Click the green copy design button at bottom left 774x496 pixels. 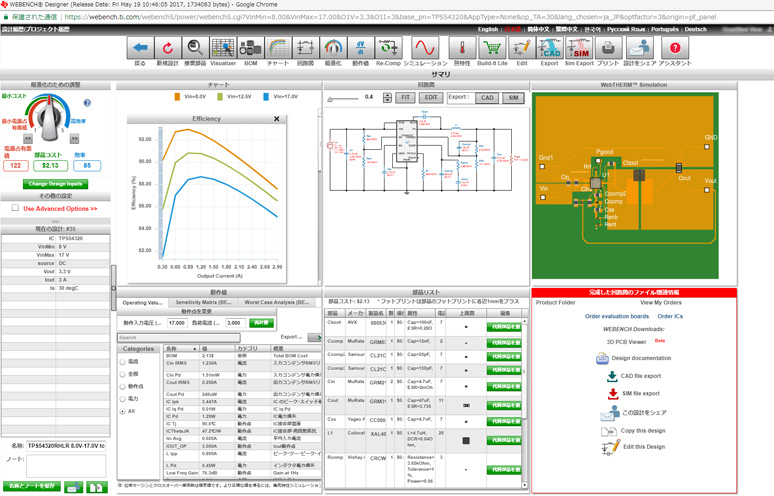[97, 488]
